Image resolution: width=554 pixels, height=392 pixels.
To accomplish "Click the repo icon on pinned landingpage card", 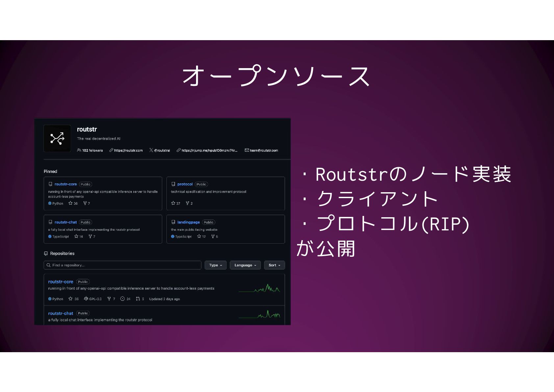I will [173, 222].
